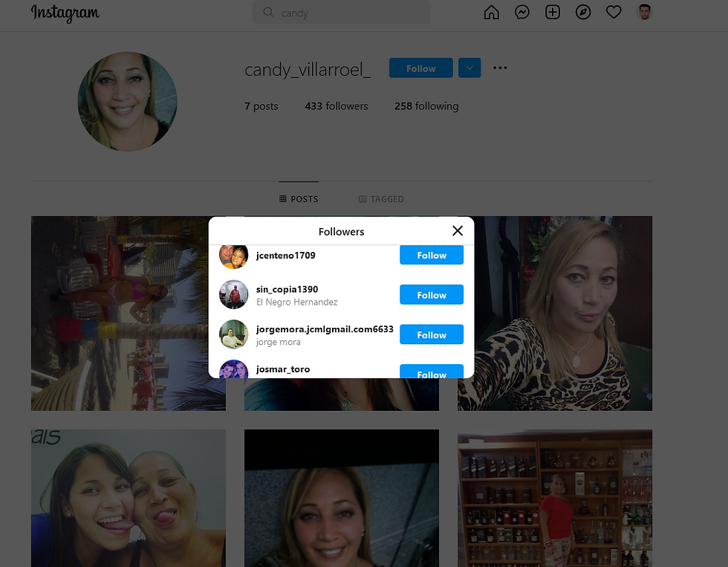Viewport: 728px width, 567px height.
Task: Click candy_villarroel_ profile picture
Action: pyautogui.click(x=127, y=102)
